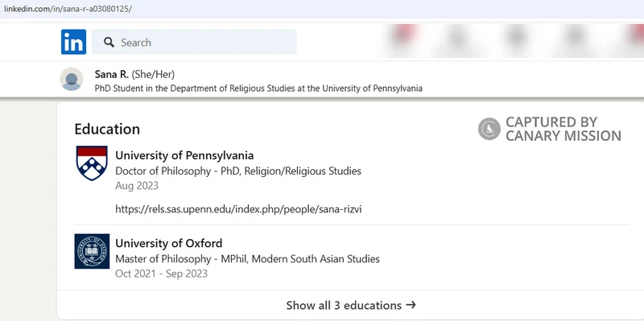The height and width of the screenshot is (321, 644).
Task: Open University of Oxford school page
Action: pyautogui.click(x=169, y=244)
